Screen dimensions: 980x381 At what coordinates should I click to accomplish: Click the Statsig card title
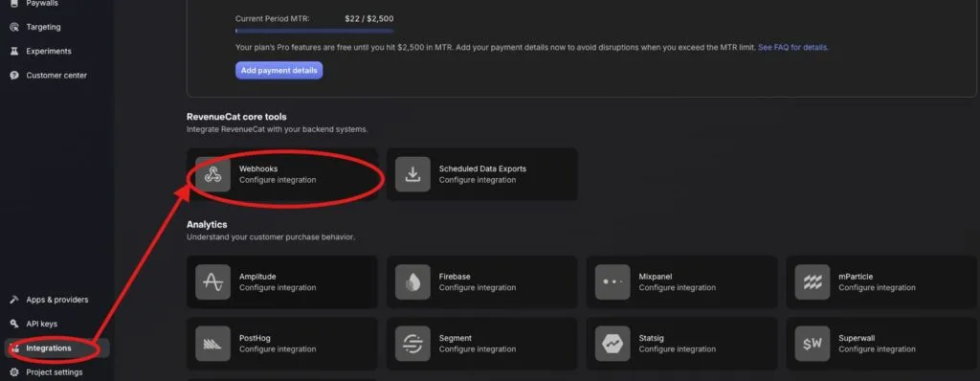[652, 338]
